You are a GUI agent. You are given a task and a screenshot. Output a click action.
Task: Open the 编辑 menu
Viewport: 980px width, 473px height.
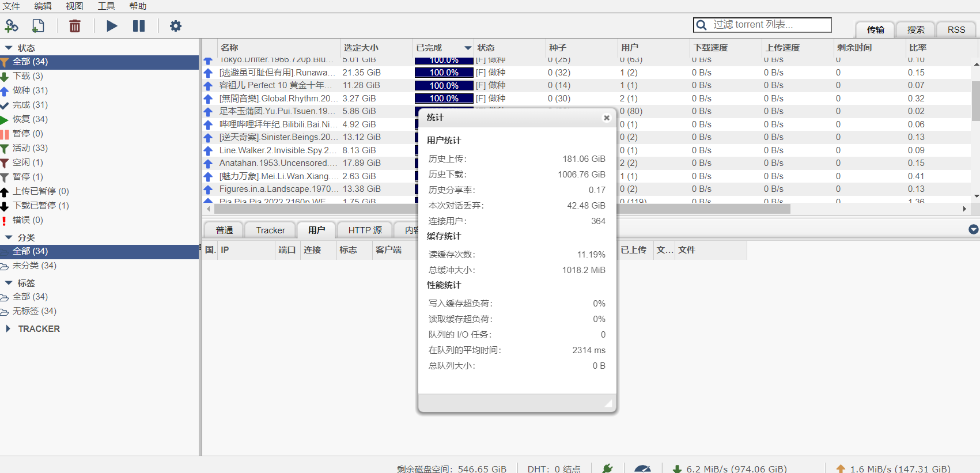coord(43,6)
